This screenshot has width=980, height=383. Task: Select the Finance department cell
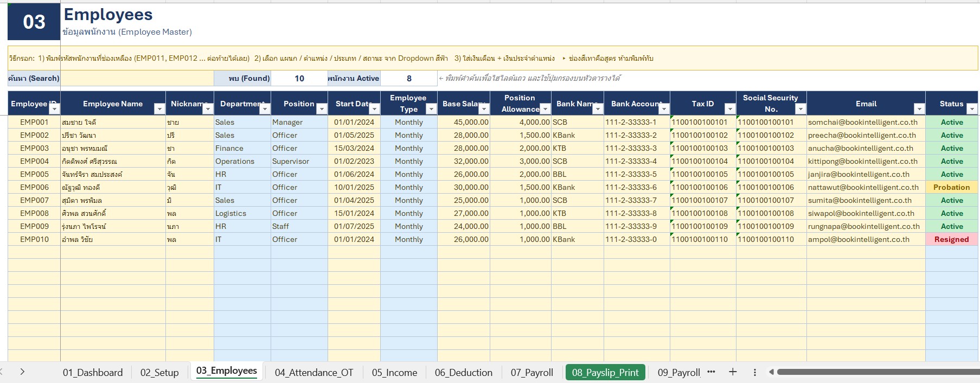point(242,148)
